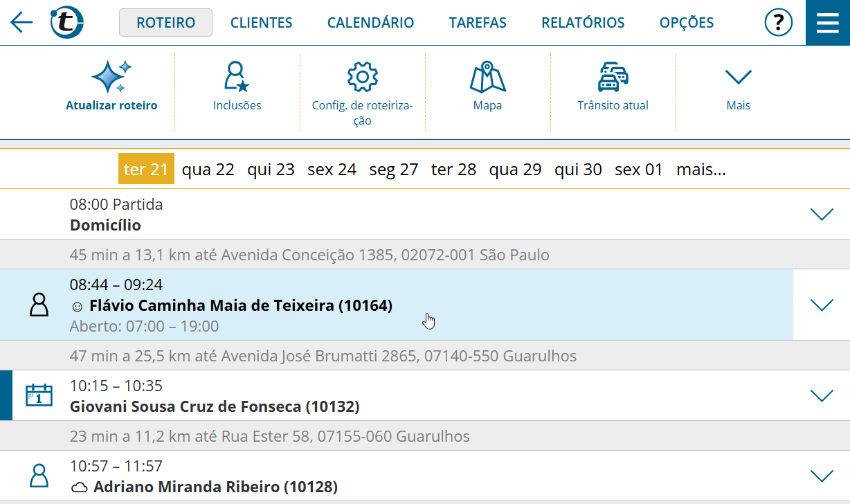850x504 pixels.
Task: Expand Giovani Sousa Cruz de Fonseca entry
Action: coord(822,395)
